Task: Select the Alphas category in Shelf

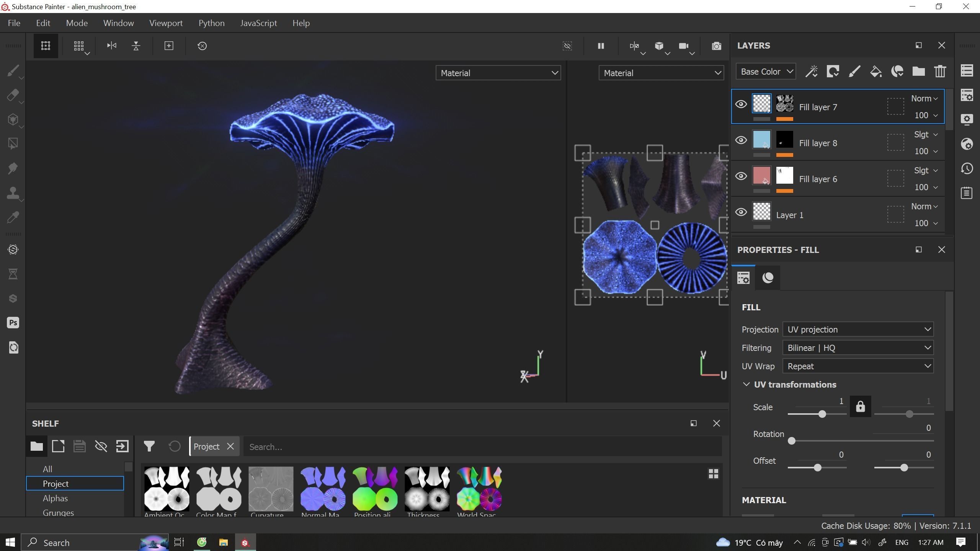Action: (75, 498)
